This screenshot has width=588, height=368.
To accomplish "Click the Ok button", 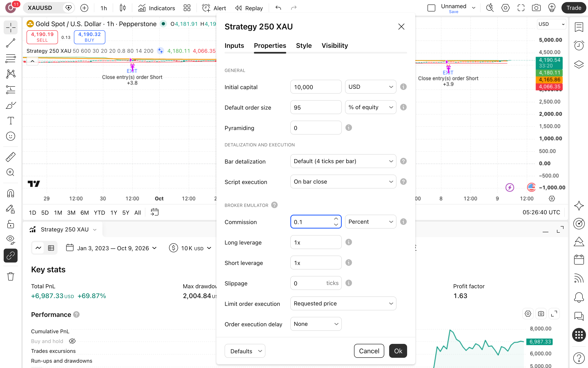I will coord(398,351).
